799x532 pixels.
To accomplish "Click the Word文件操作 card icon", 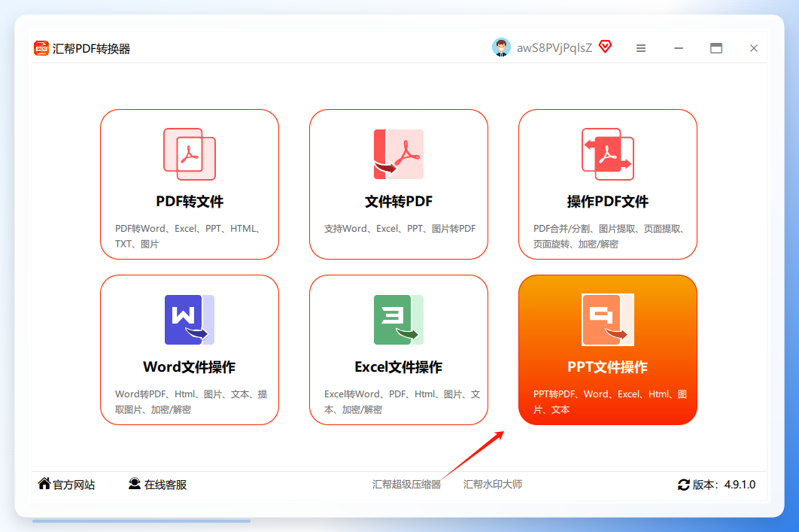I will click(x=190, y=320).
